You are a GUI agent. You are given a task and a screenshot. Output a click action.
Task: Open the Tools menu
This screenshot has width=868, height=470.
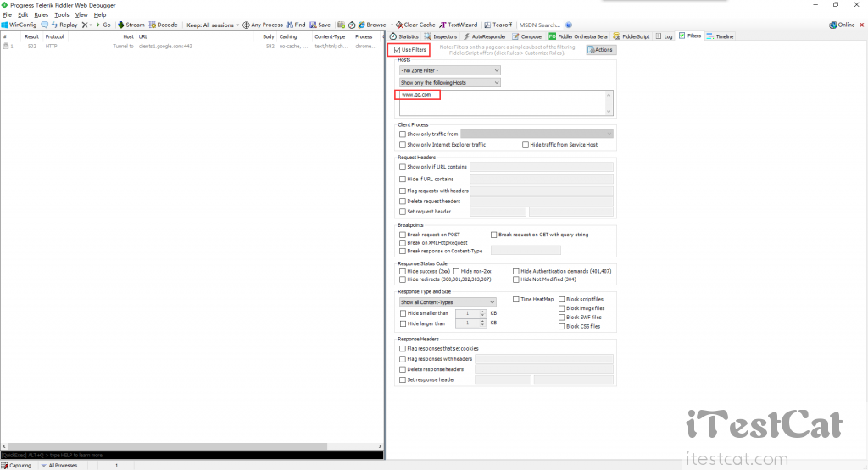tap(61, 15)
